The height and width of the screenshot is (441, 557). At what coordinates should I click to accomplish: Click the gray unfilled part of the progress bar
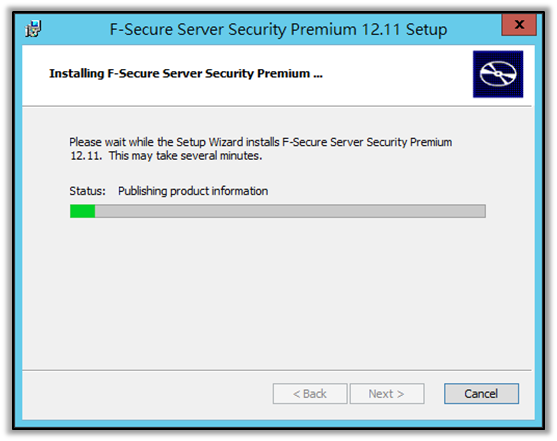[290, 211]
